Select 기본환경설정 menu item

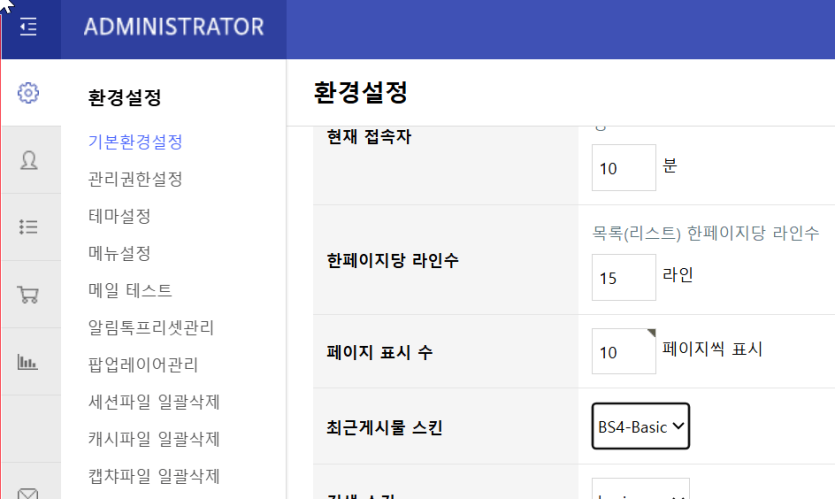click(135, 142)
